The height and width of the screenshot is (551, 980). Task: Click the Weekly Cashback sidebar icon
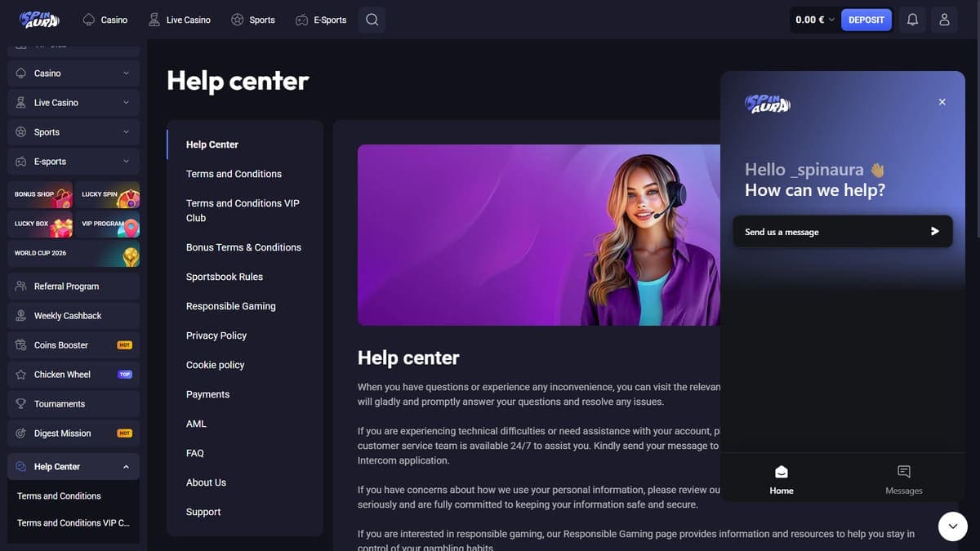pyautogui.click(x=21, y=316)
